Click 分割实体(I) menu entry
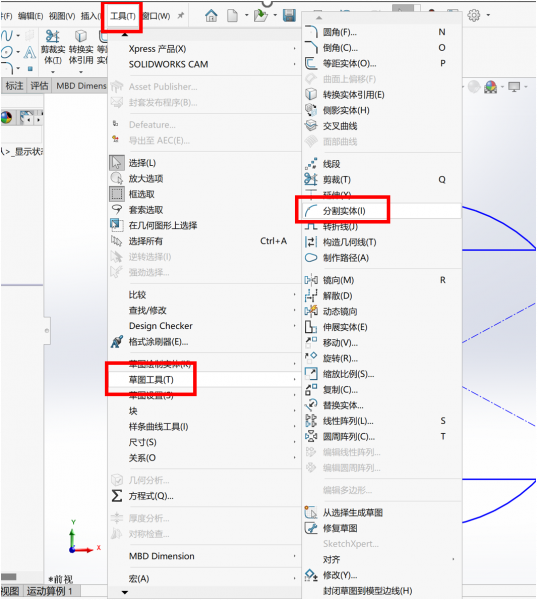Image resolution: width=537 pixels, height=600 pixels. [x=383, y=211]
